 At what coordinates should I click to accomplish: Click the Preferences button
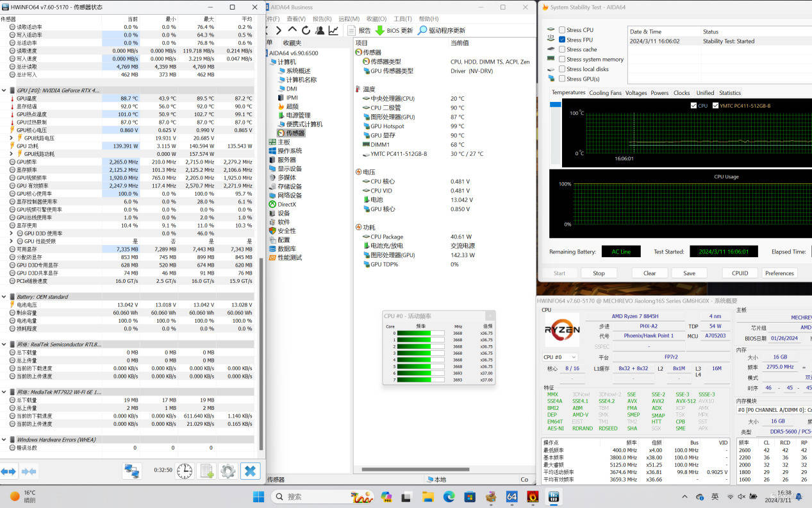pos(779,273)
